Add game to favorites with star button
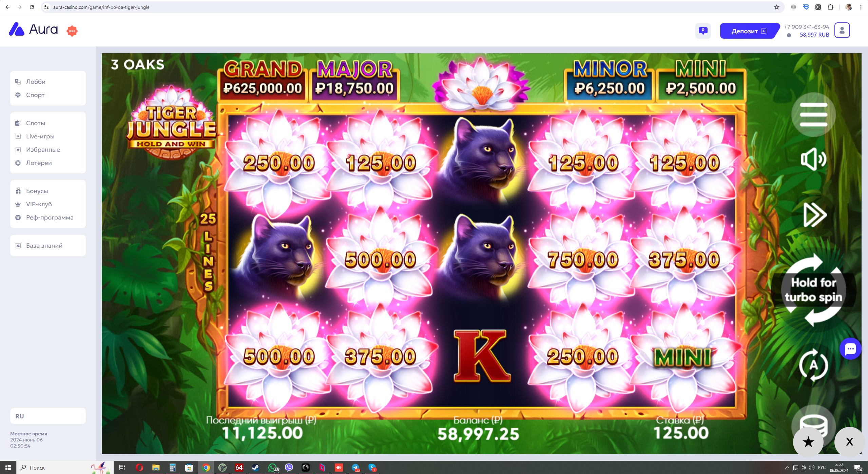The height and width of the screenshot is (474, 868). (808, 442)
